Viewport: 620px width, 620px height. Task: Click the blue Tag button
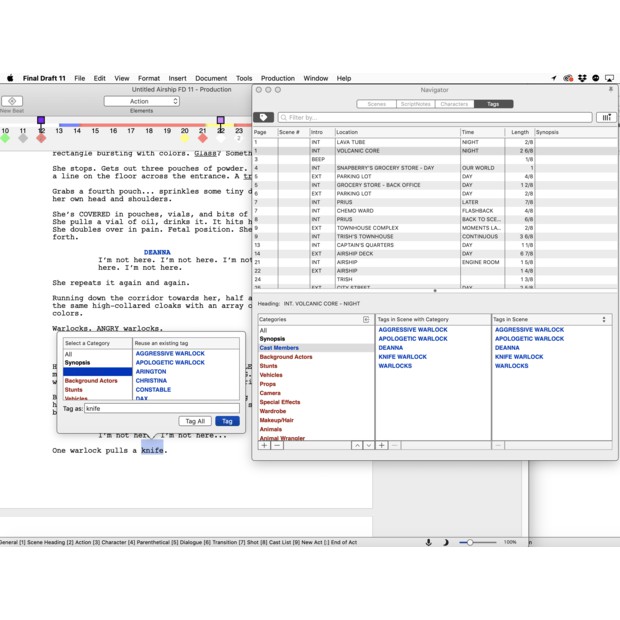227,421
